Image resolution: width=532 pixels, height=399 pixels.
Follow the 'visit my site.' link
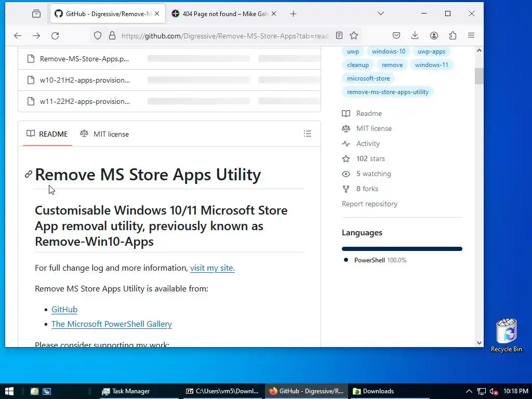pyautogui.click(x=212, y=268)
